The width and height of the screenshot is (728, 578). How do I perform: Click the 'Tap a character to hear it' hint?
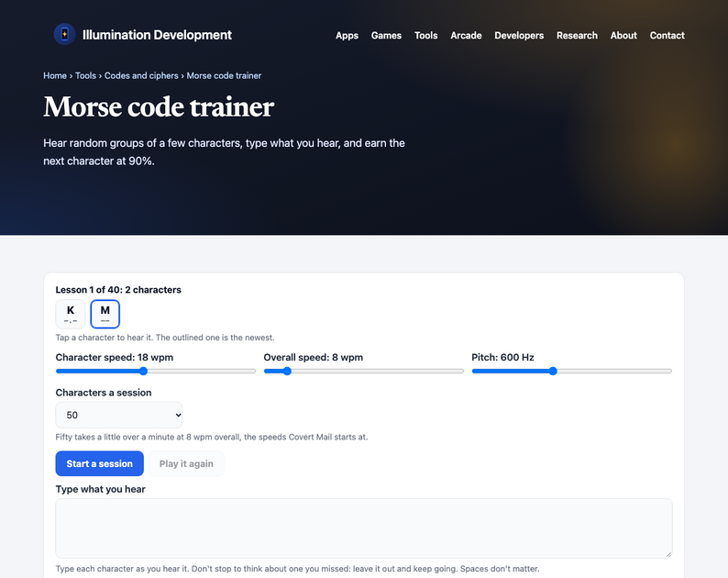[x=165, y=338]
